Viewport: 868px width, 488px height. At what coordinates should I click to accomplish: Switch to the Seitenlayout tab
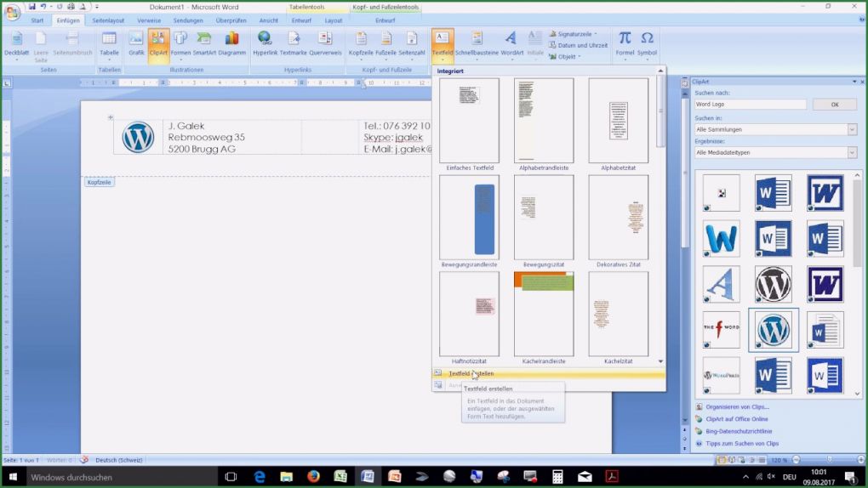pos(107,20)
